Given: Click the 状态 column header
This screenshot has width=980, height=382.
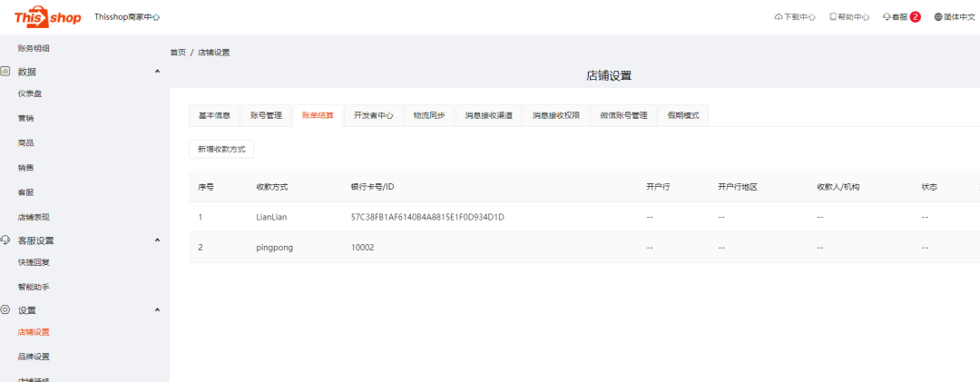Looking at the screenshot, I should [x=929, y=187].
